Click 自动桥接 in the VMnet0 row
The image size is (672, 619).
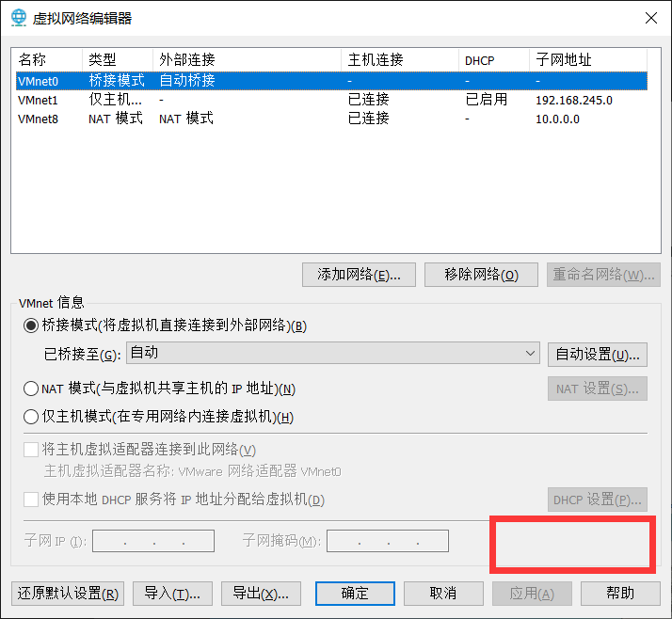pos(187,81)
